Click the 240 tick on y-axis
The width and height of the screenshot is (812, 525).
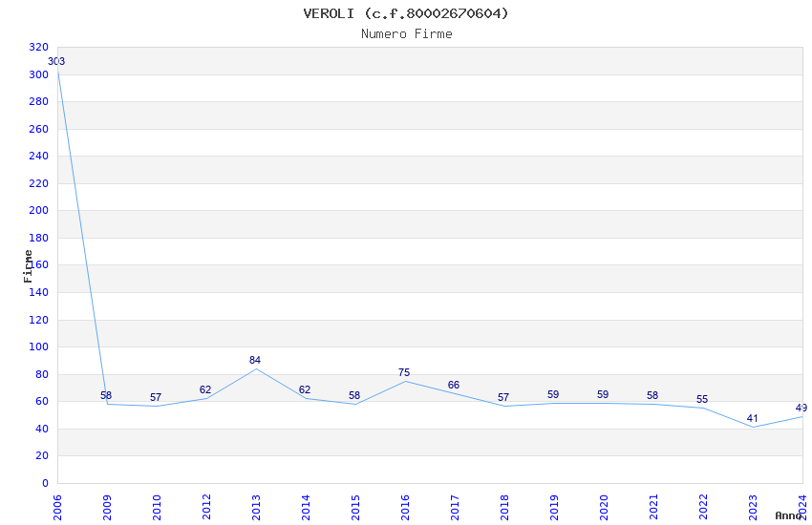(x=38, y=157)
